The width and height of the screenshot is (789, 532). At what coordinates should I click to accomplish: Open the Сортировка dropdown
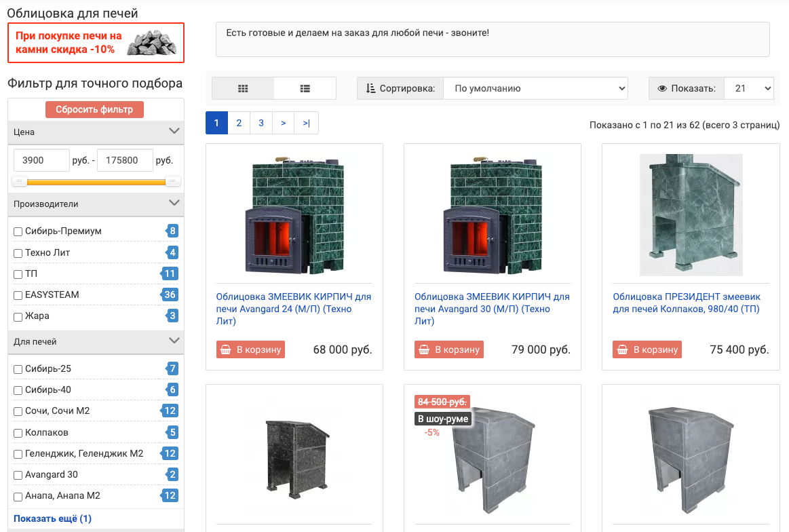tap(535, 88)
